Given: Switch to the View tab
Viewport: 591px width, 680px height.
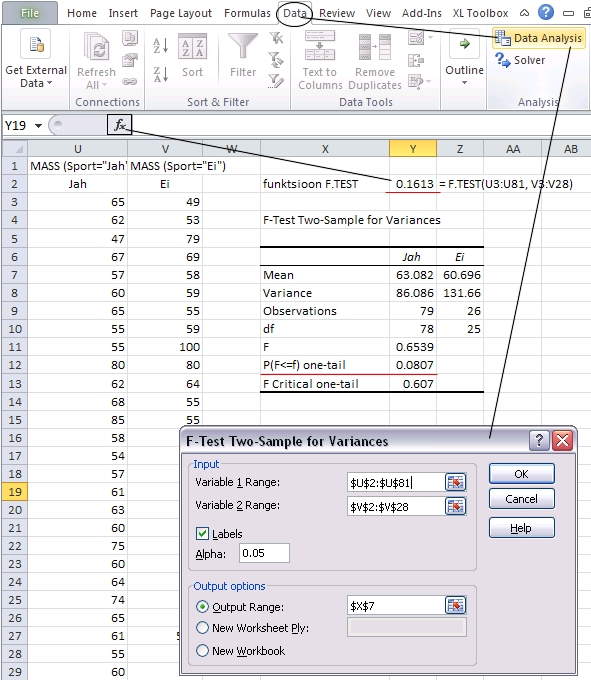Looking at the screenshot, I should coord(378,13).
